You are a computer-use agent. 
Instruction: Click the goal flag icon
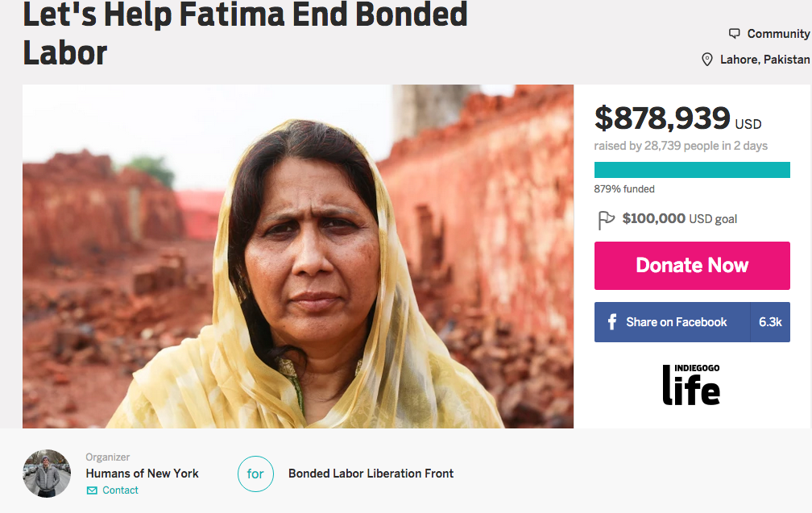606,219
